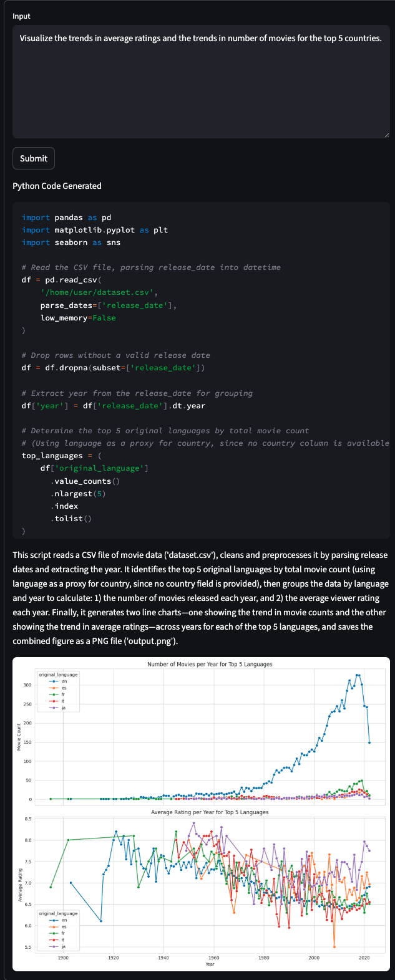This screenshot has height=980, width=395.
Task: Click the 'original_language' legend title in top chart
Action: point(58,675)
